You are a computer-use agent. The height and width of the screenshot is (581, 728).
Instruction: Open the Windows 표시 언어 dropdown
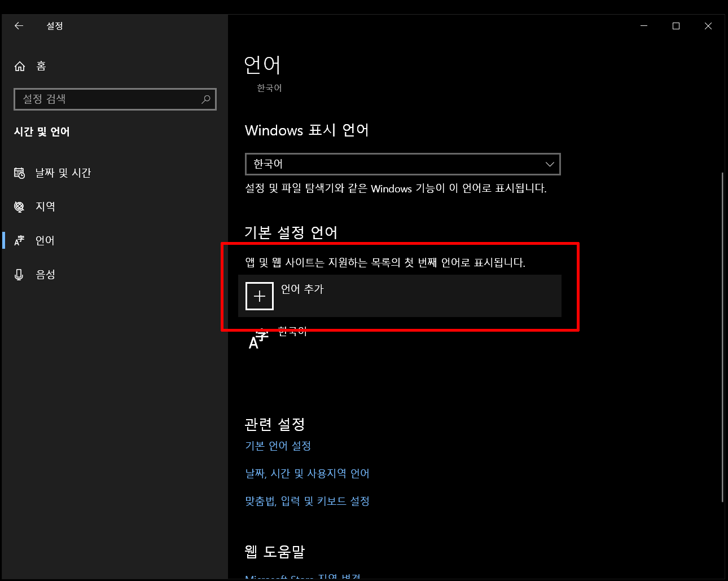(403, 164)
